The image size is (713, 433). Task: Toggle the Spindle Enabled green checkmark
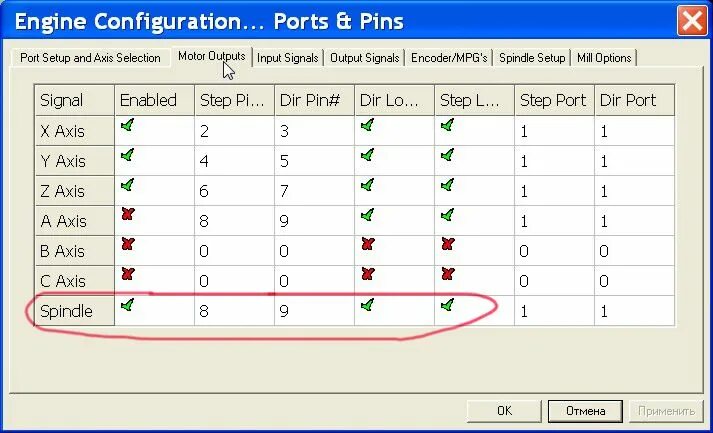(128, 305)
